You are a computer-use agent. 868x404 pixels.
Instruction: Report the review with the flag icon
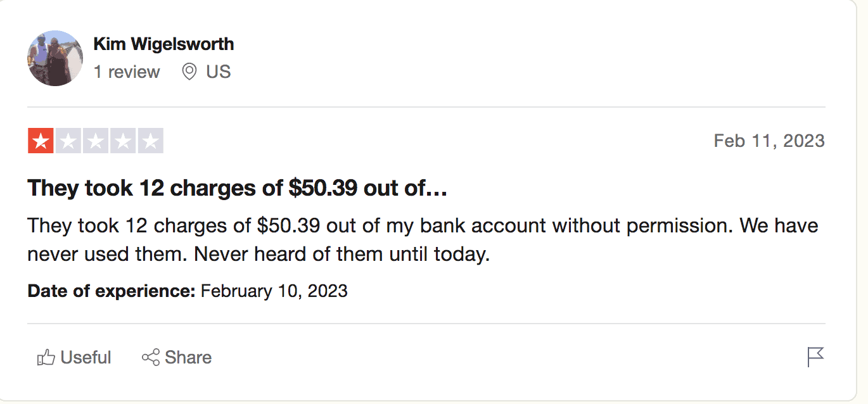(x=815, y=357)
